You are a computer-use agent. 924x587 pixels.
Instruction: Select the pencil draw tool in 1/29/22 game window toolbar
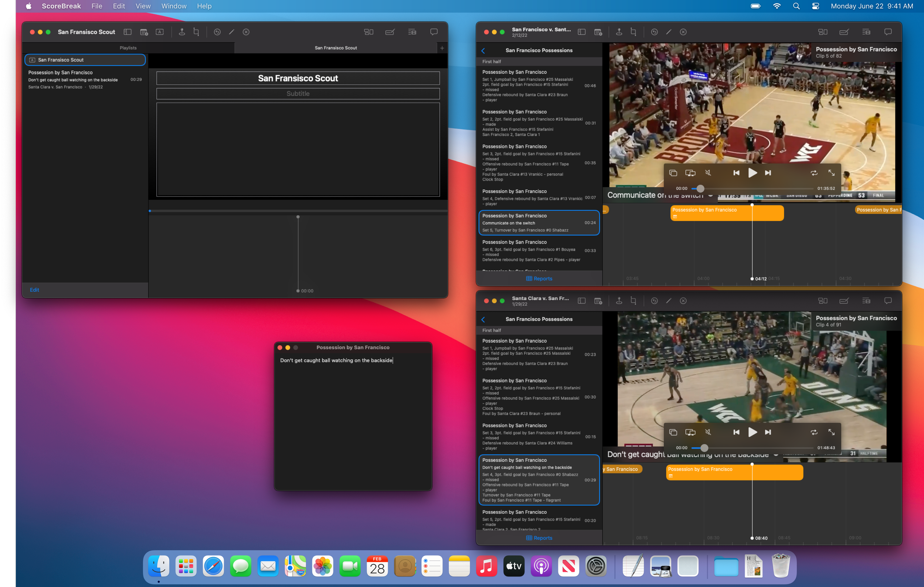click(x=669, y=301)
